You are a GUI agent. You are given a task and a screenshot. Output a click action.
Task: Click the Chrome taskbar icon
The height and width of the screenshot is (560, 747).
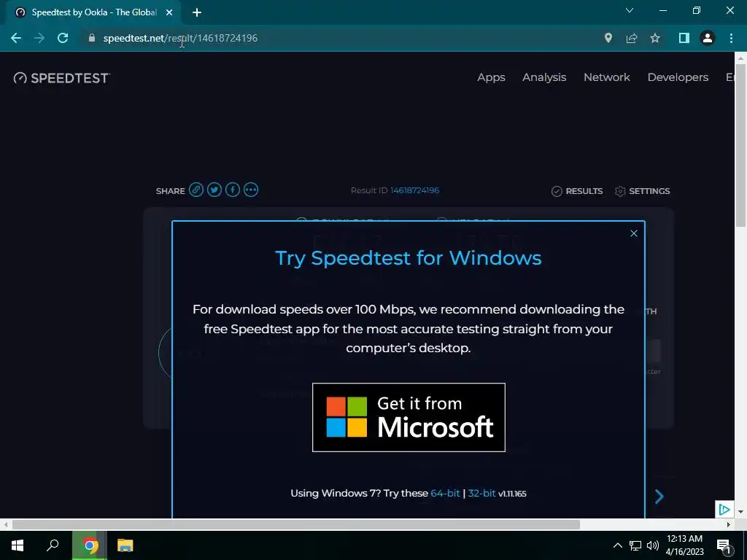point(90,545)
